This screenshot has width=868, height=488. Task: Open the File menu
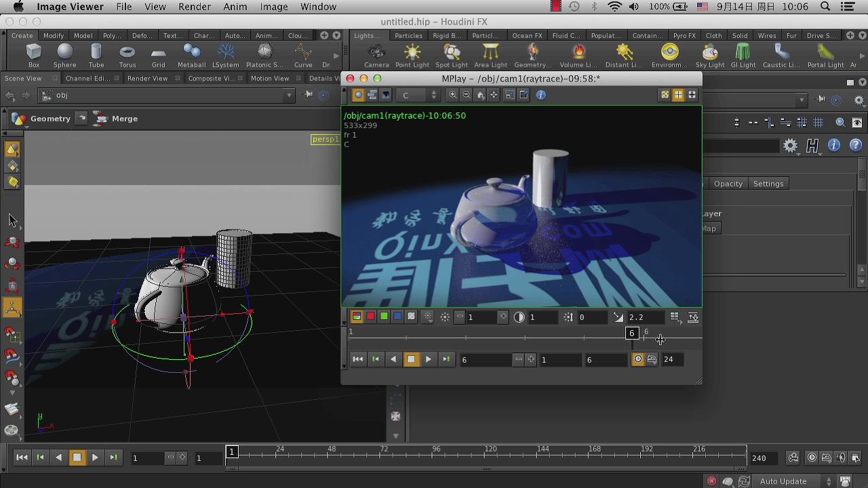point(123,7)
